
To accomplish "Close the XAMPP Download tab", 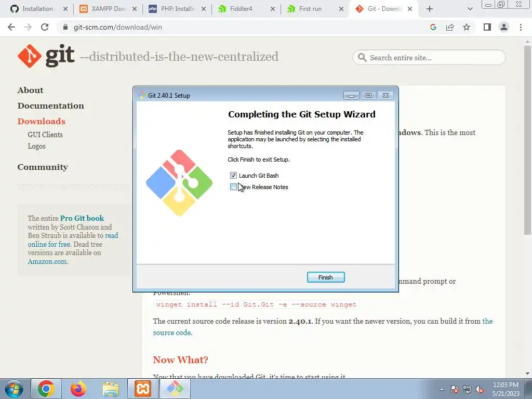I will tap(135, 9).
